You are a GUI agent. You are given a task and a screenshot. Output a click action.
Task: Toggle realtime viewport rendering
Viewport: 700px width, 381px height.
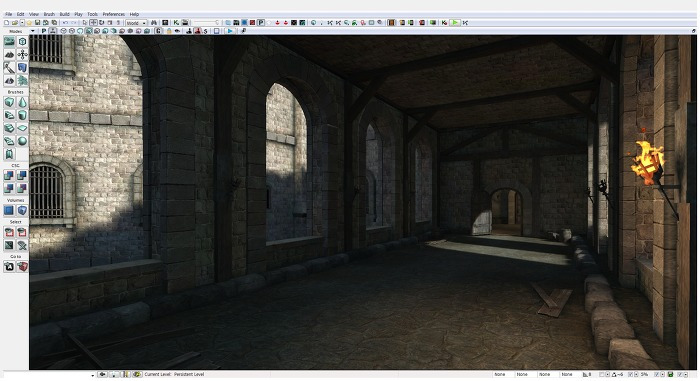coord(53,31)
